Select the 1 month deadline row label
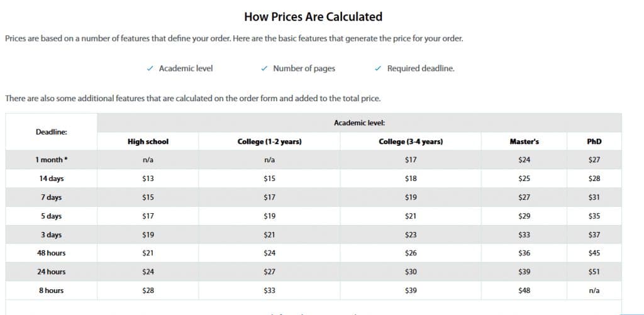Image resolution: width=644 pixels, height=315 pixels. [52, 160]
